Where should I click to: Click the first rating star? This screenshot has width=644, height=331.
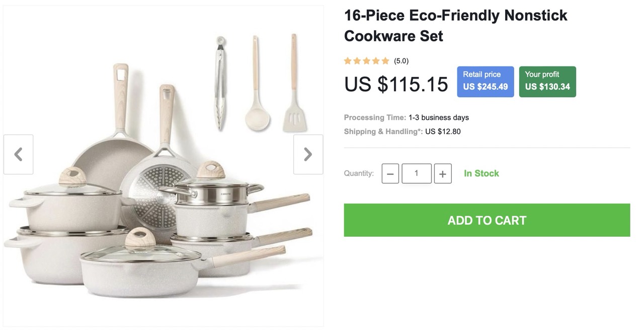tap(348, 61)
